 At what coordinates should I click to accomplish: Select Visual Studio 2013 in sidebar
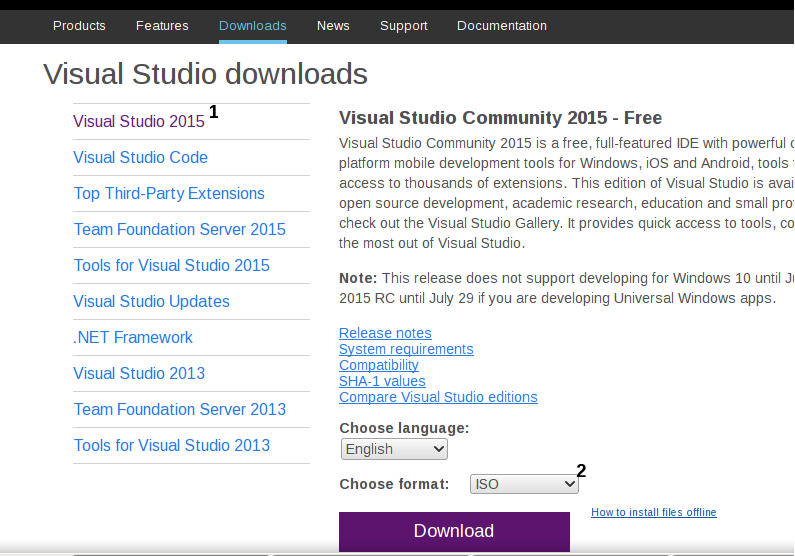click(139, 373)
